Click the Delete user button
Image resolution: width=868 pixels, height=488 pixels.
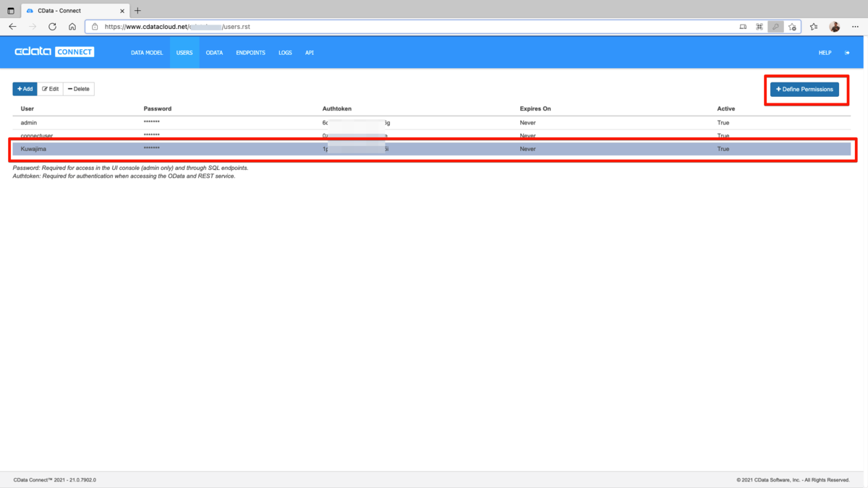[x=79, y=89]
